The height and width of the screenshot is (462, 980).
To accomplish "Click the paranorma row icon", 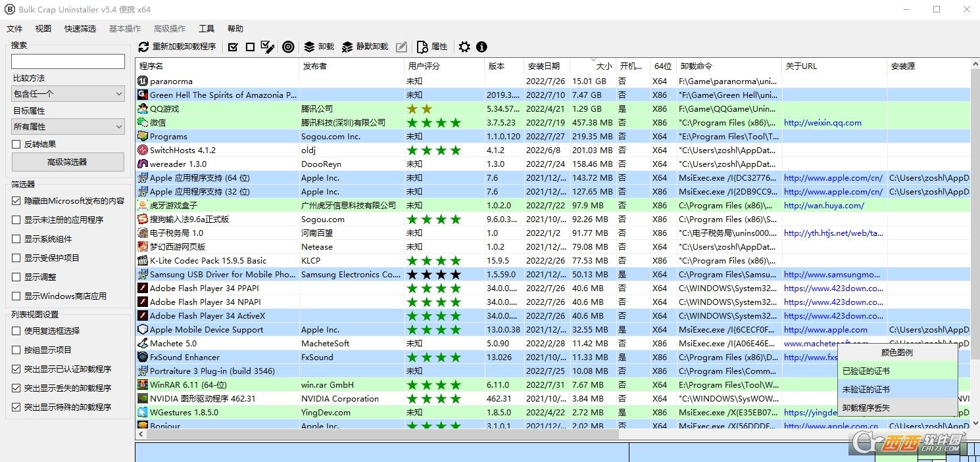I will tap(143, 81).
